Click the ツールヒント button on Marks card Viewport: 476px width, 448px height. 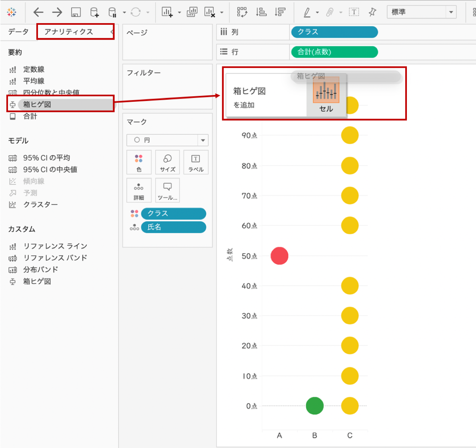[167, 190]
